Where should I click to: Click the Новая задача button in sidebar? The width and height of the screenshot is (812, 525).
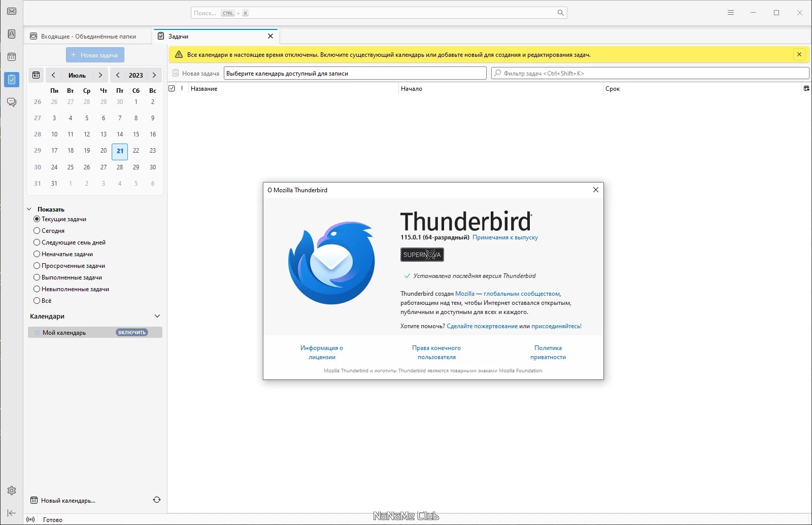95,55
